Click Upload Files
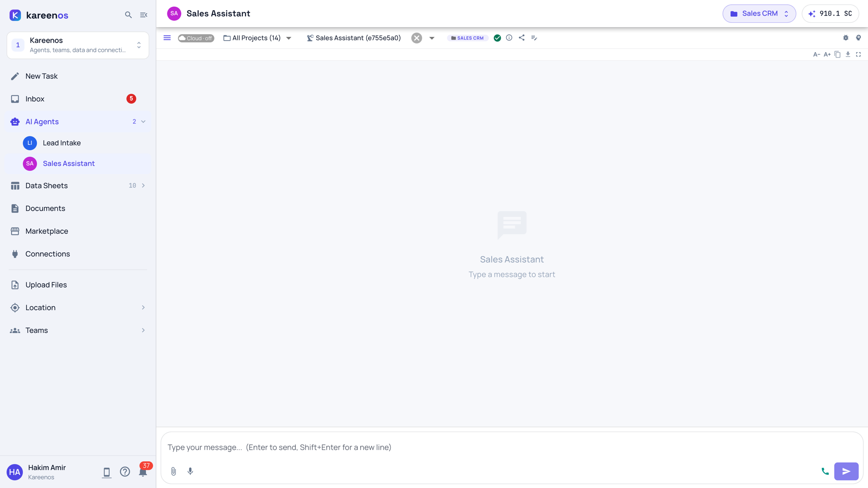868x488 pixels. click(78, 285)
